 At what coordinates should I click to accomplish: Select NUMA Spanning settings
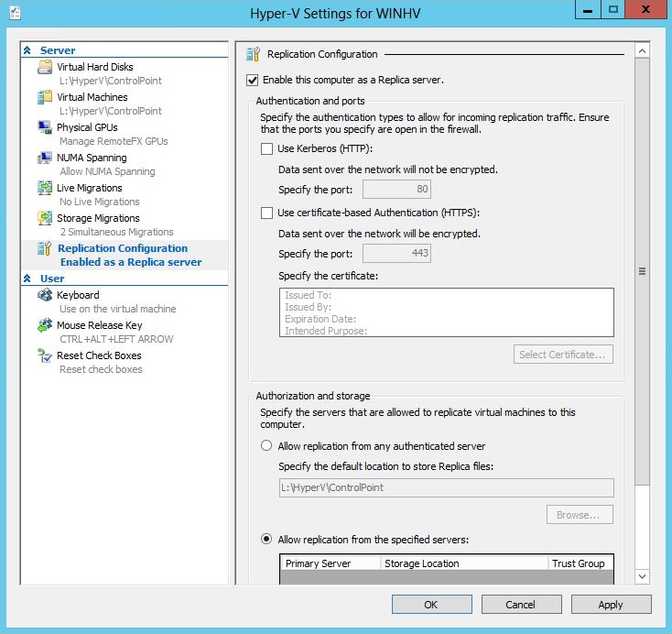point(92,158)
